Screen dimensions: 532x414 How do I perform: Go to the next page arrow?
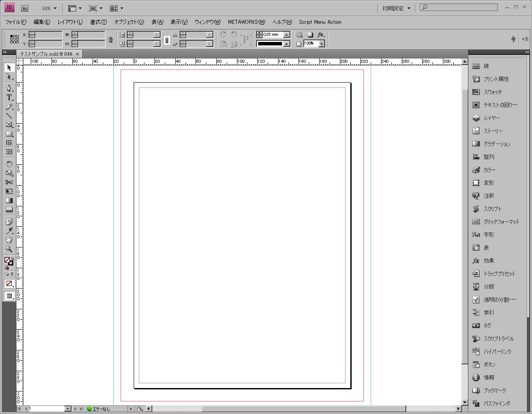pos(75,408)
